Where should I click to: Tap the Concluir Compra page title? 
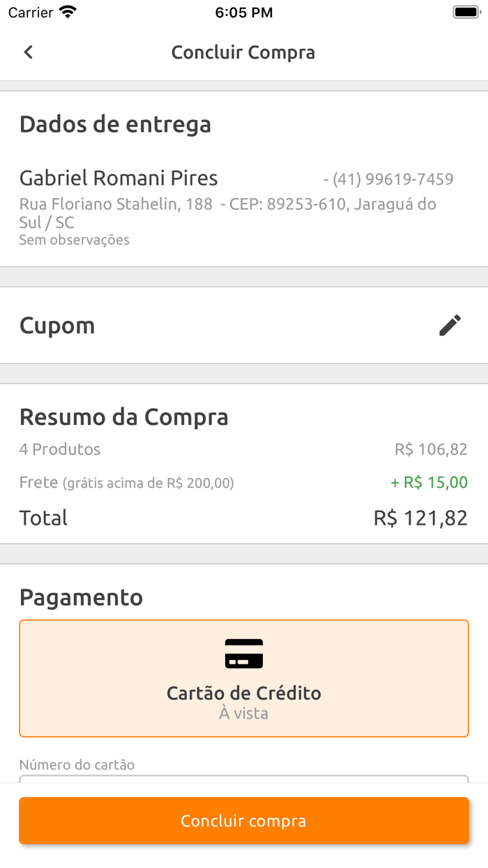243,52
